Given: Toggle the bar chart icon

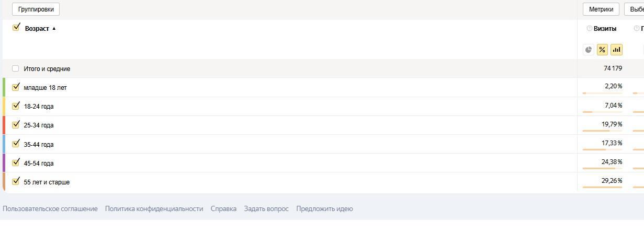Looking at the screenshot, I should click(616, 50).
